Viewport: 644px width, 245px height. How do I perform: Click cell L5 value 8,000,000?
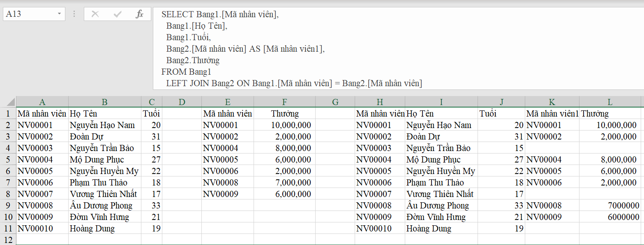pyautogui.click(x=610, y=160)
